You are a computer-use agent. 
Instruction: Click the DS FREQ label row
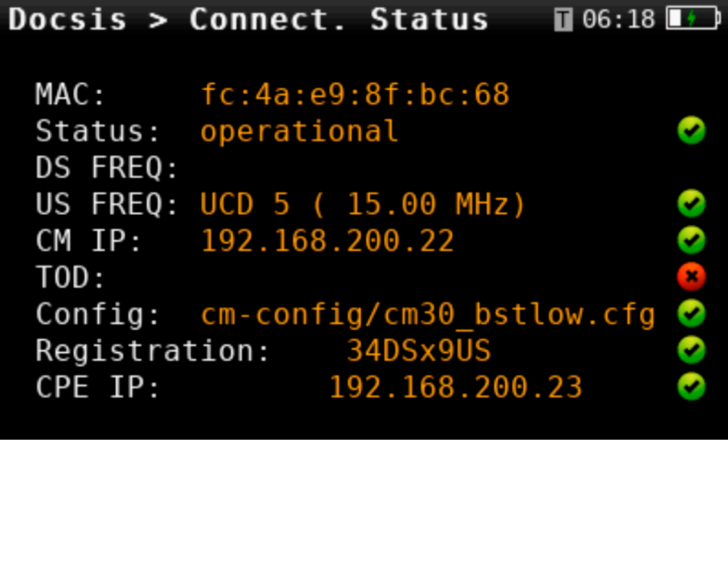tap(107, 168)
